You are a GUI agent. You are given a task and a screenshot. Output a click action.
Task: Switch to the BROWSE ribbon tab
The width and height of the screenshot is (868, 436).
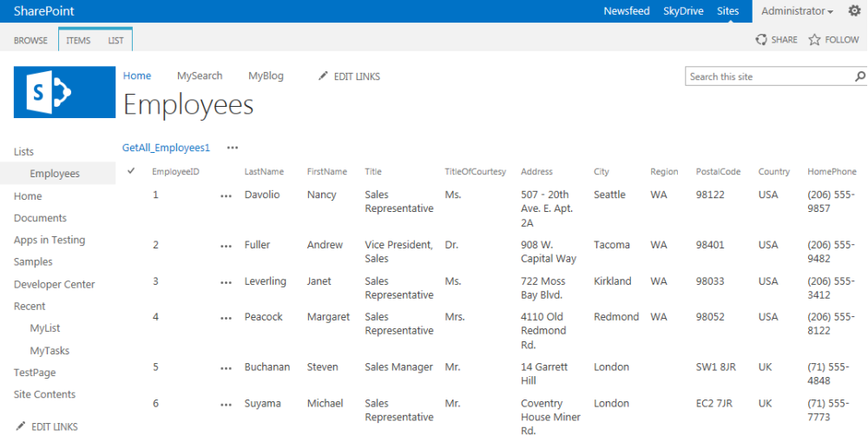pos(30,41)
